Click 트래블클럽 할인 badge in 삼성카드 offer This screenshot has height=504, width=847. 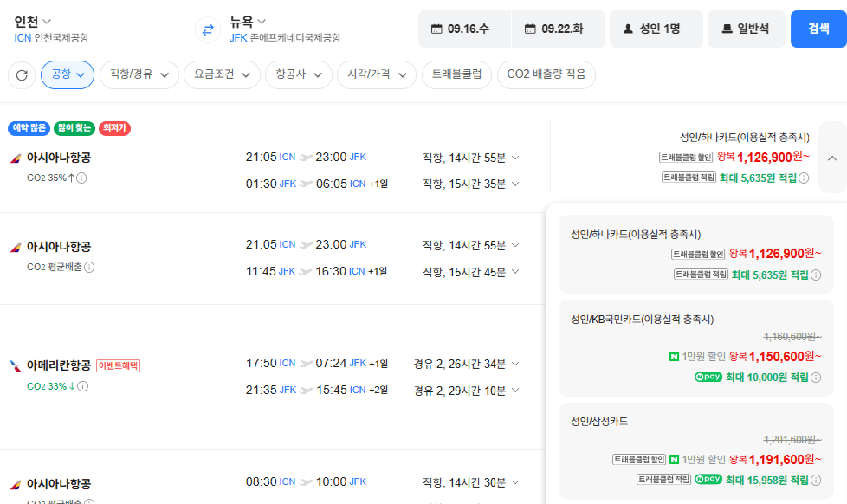tap(639, 460)
